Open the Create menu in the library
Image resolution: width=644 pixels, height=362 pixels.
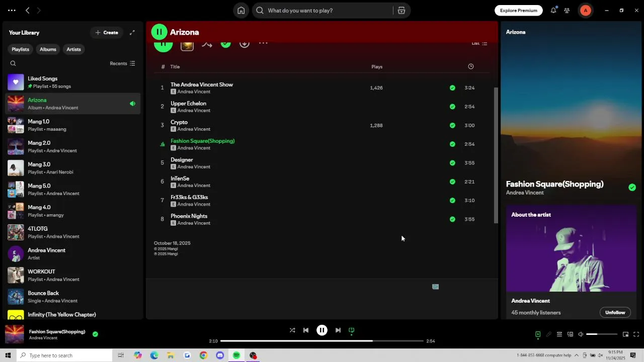(x=107, y=33)
